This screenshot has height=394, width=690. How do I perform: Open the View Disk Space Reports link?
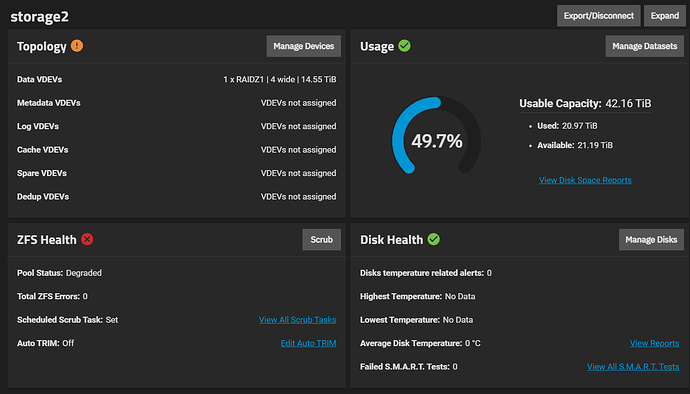(585, 180)
